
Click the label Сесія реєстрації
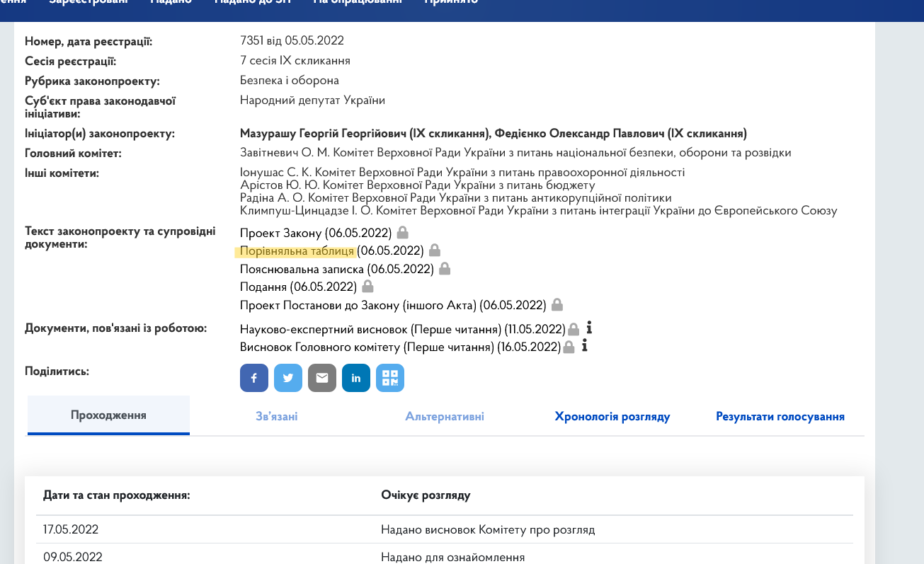[70, 61]
